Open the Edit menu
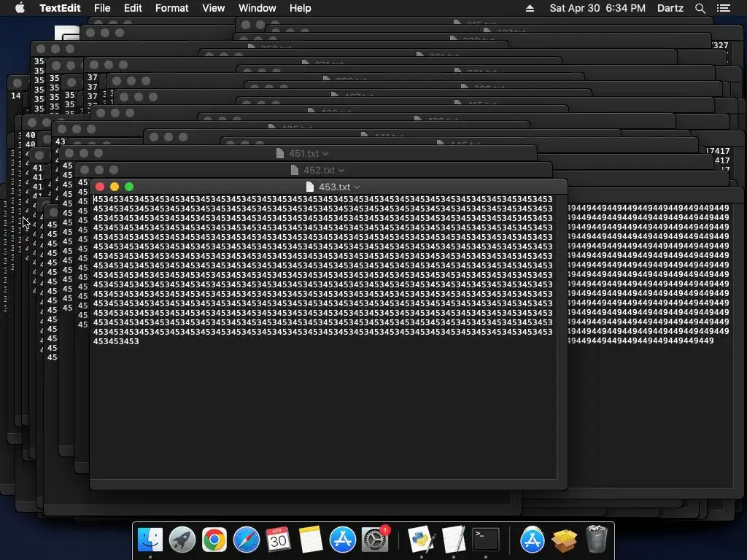747x560 pixels. pos(133,8)
